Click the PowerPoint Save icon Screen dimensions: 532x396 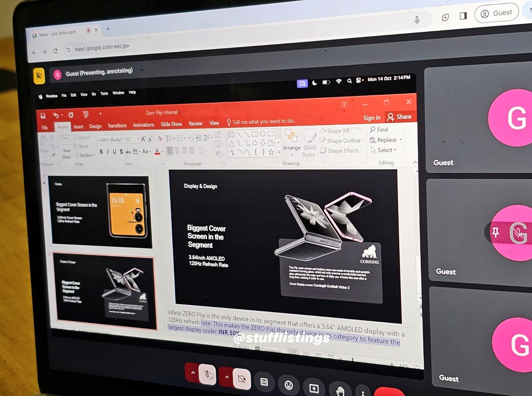[x=43, y=115]
